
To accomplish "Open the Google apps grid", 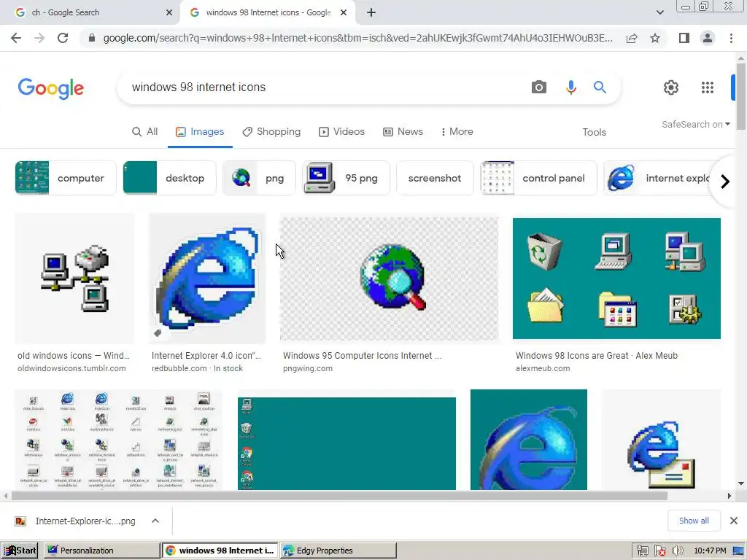I will point(708,87).
